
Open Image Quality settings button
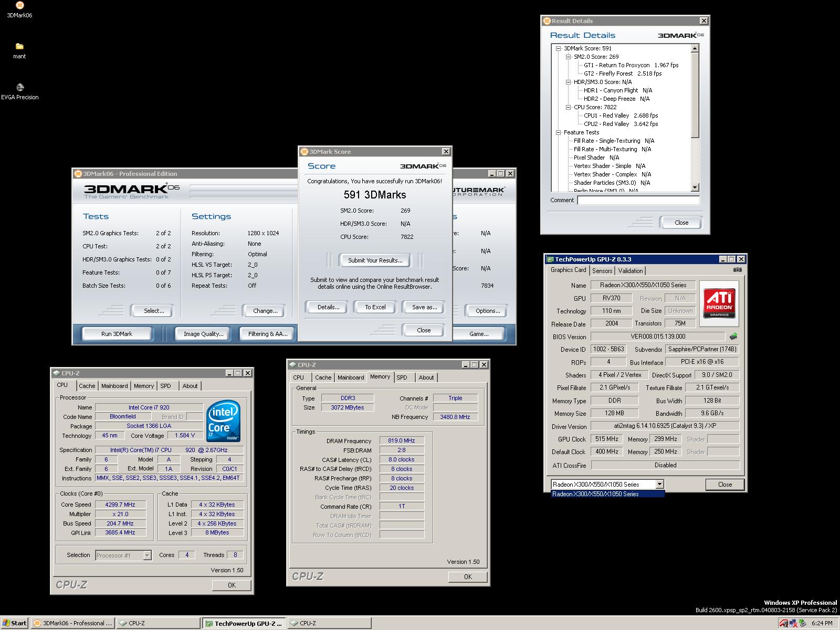pyautogui.click(x=203, y=334)
